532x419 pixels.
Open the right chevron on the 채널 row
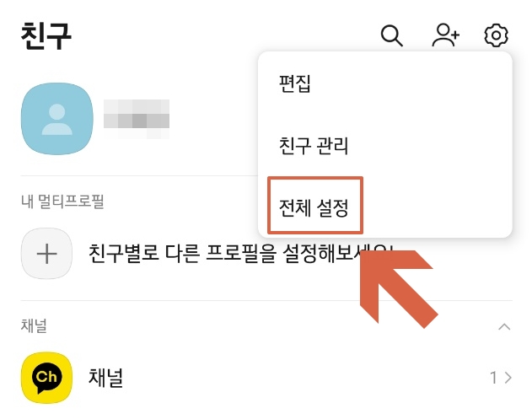508,378
